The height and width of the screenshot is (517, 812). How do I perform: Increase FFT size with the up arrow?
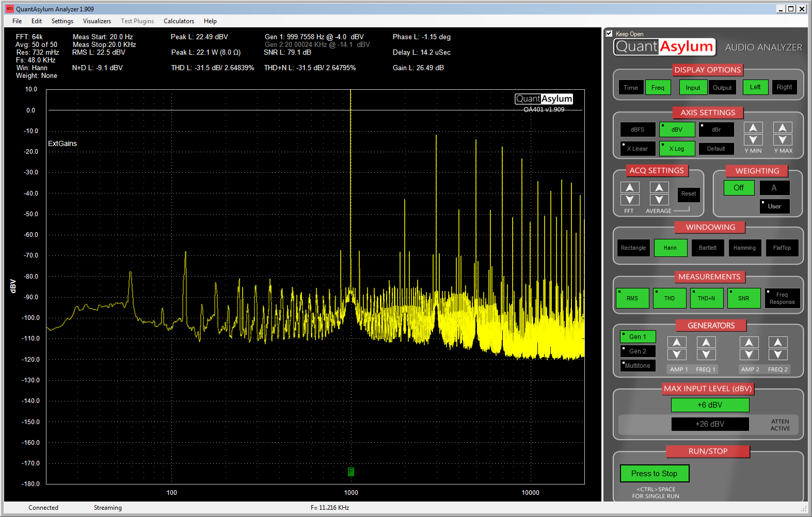(630, 187)
